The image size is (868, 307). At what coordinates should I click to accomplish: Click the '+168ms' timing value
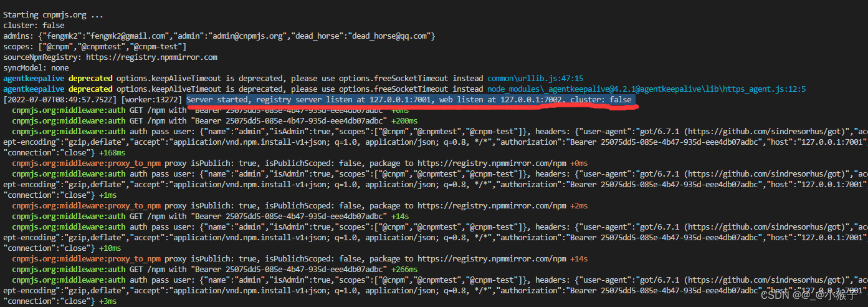point(112,153)
